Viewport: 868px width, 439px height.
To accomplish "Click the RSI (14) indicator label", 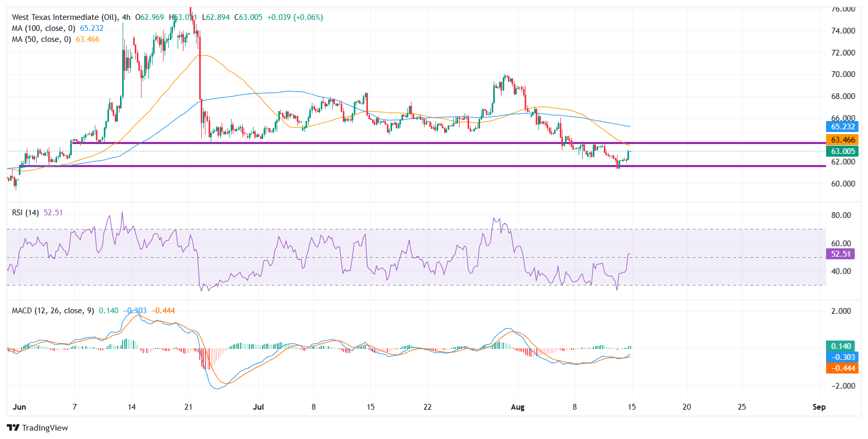I will coord(25,213).
